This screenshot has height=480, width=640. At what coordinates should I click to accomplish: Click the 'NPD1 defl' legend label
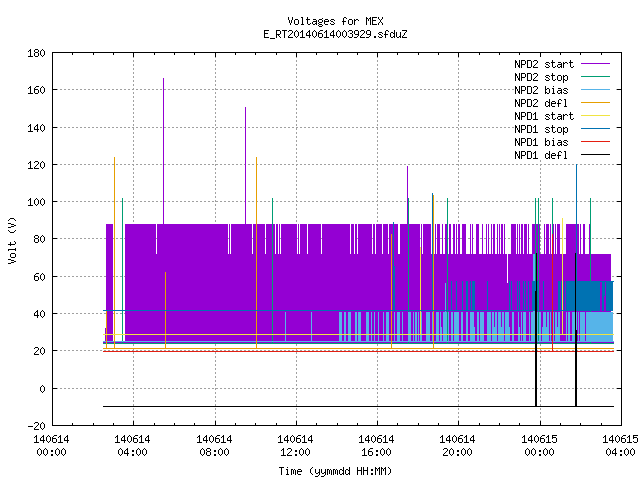(541, 156)
